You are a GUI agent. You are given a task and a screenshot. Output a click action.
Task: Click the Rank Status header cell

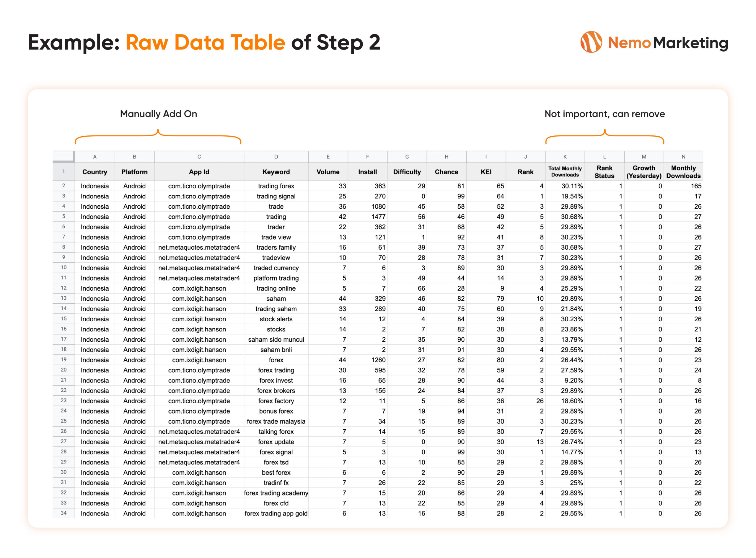pyautogui.click(x=605, y=171)
